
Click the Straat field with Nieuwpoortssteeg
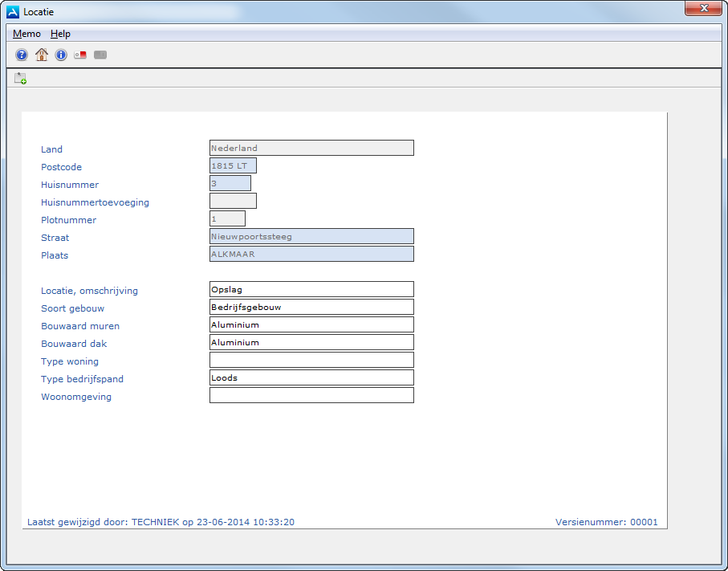click(x=311, y=236)
